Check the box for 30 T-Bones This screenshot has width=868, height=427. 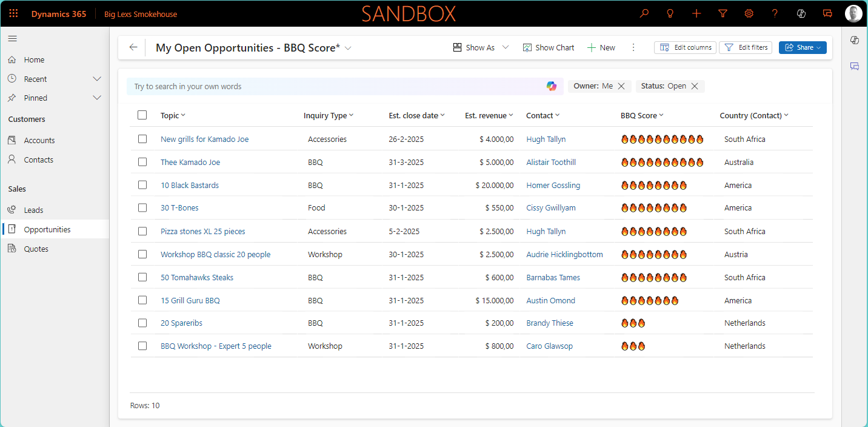click(142, 207)
